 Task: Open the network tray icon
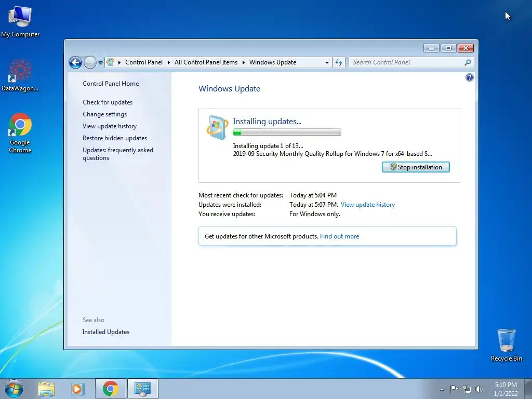(x=467, y=390)
